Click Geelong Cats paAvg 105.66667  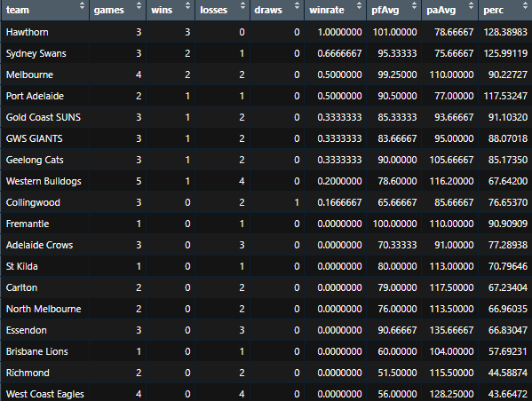(451, 160)
